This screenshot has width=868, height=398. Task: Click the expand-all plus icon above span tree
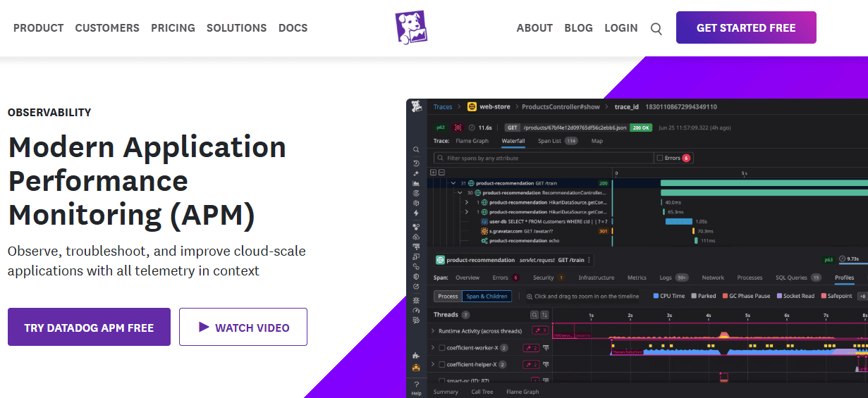(x=432, y=172)
